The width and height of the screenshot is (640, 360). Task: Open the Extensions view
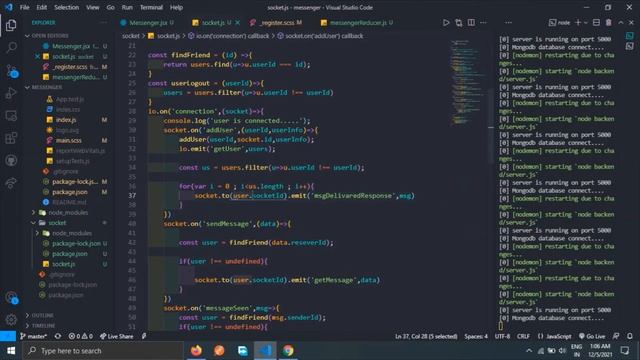tap(11, 138)
